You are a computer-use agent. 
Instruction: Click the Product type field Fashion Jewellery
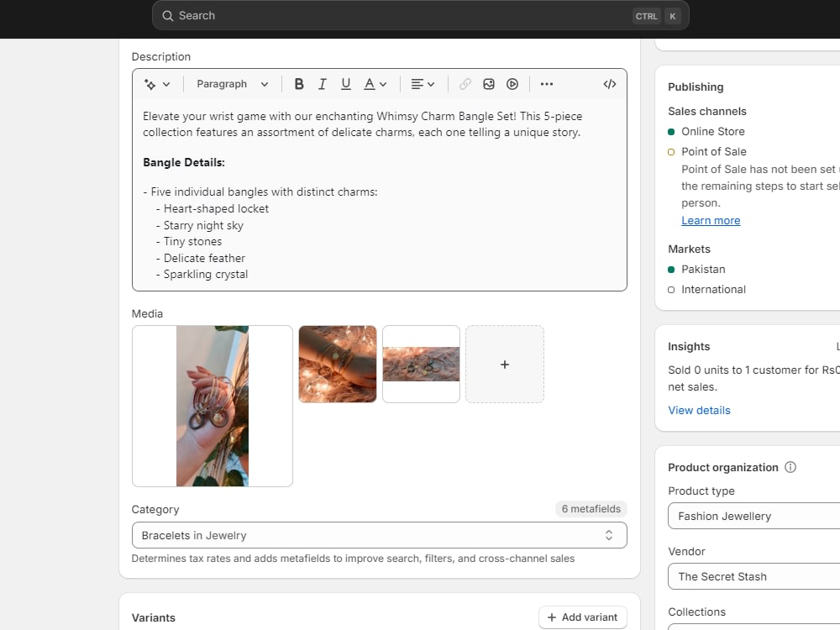[753, 516]
